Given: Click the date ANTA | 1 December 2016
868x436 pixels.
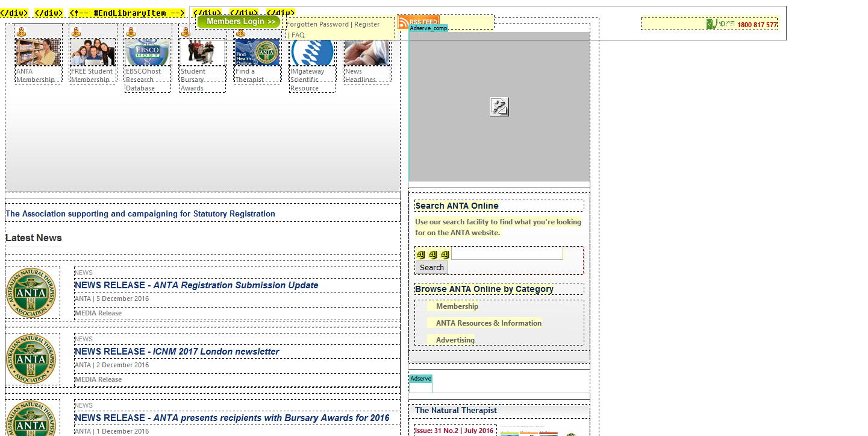Looking at the screenshot, I should click(x=111, y=431).
